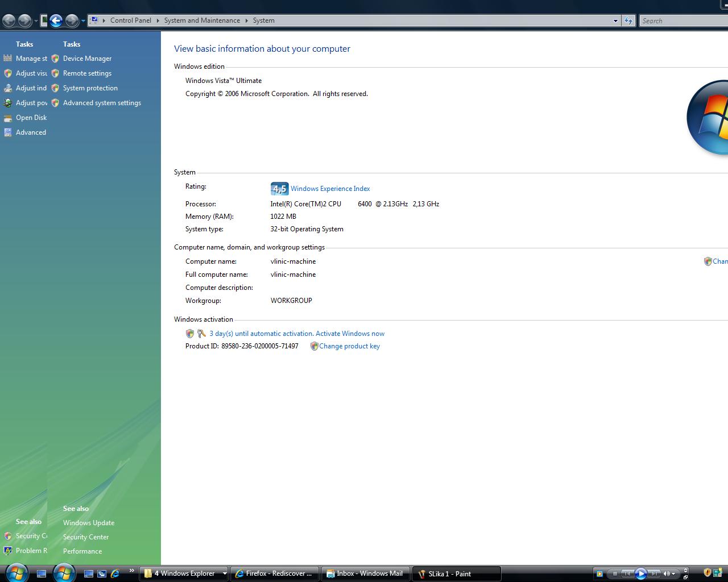Open Advanced system settings

pyautogui.click(x=102, y=103)
